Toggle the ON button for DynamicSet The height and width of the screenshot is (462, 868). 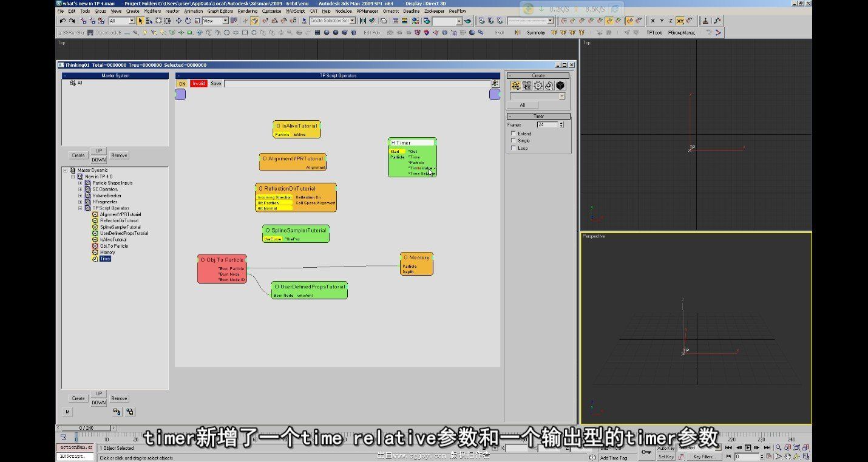[182, 83]
